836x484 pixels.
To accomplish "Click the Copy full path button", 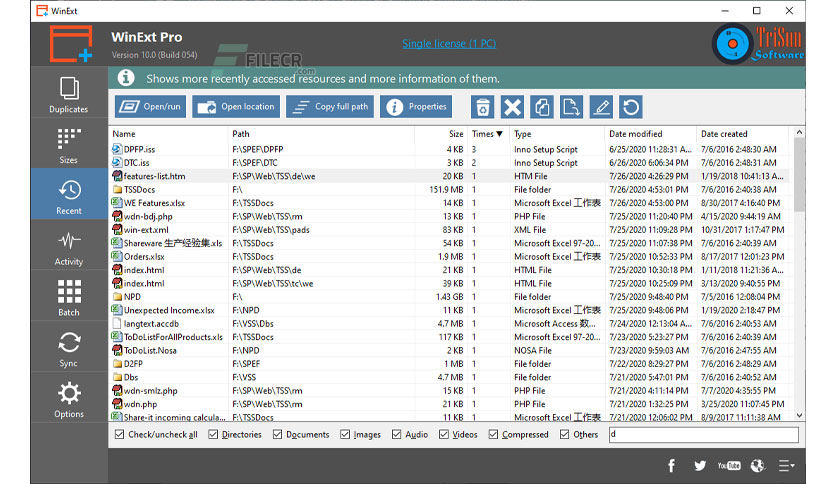I will click(x=330, y=107).
